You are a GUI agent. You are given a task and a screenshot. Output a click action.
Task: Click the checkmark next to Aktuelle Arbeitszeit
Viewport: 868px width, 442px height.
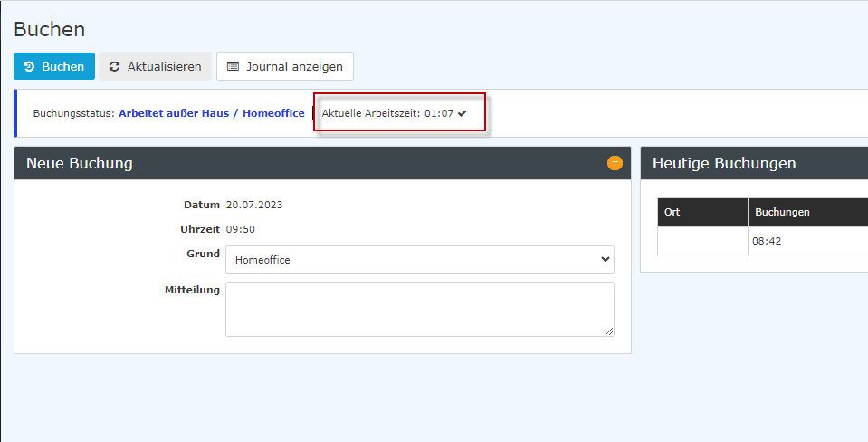click(463, 113)
